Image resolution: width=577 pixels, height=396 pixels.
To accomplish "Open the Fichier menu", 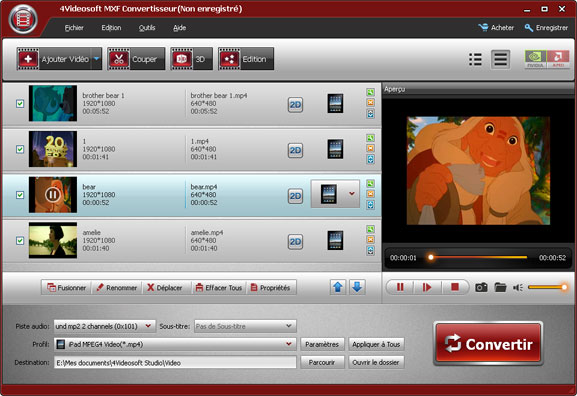I will point(74,28).
